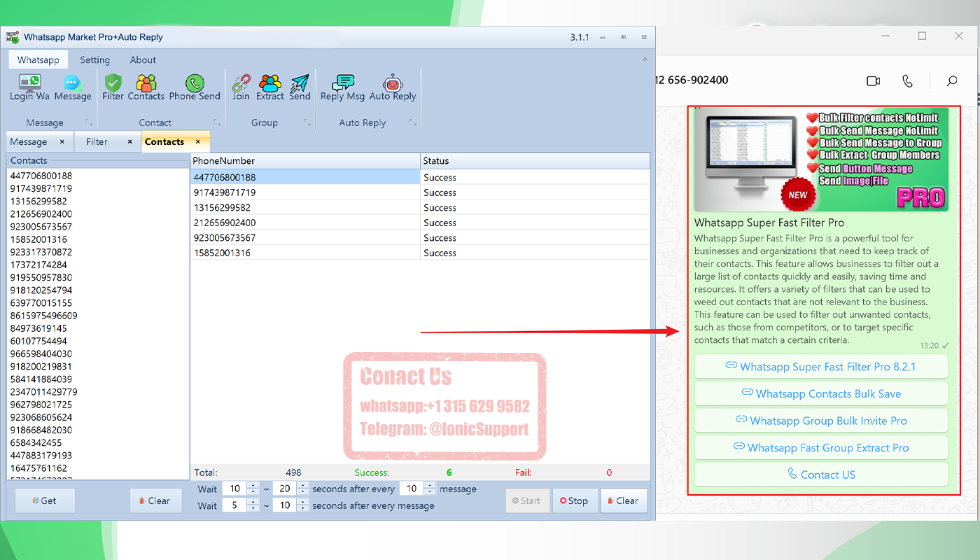Close the Contacts document tab
Screen dimensions: 980x560
click(198, 141)
